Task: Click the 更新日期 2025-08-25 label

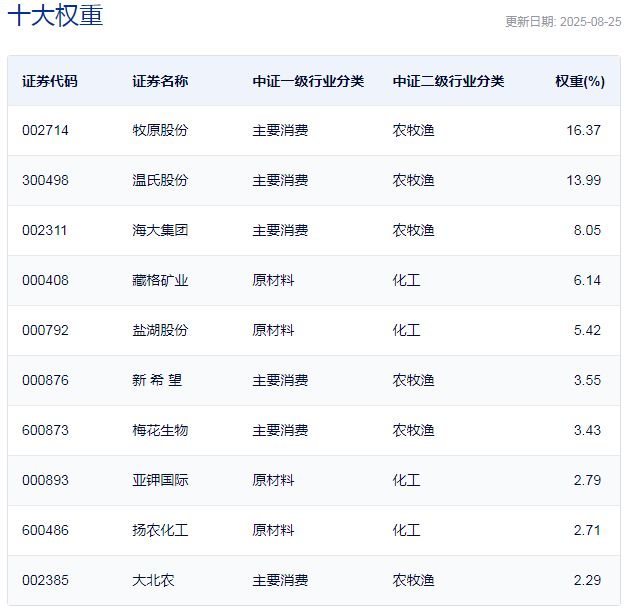Action: 562,22
